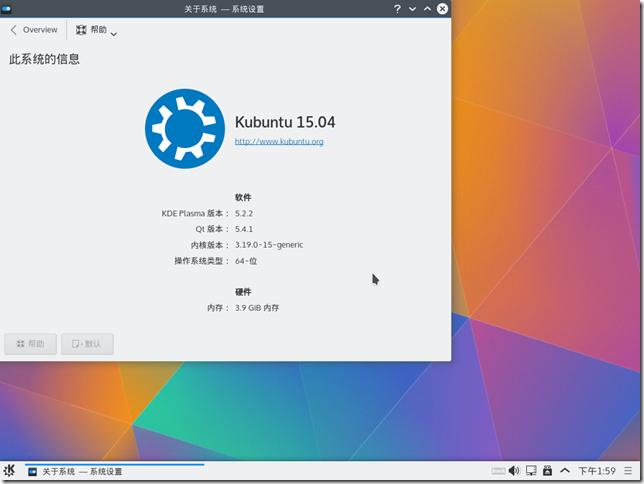644x484 pixels.
Task: Click the back arrow beside Overview
Action: [x=14, y=30]
